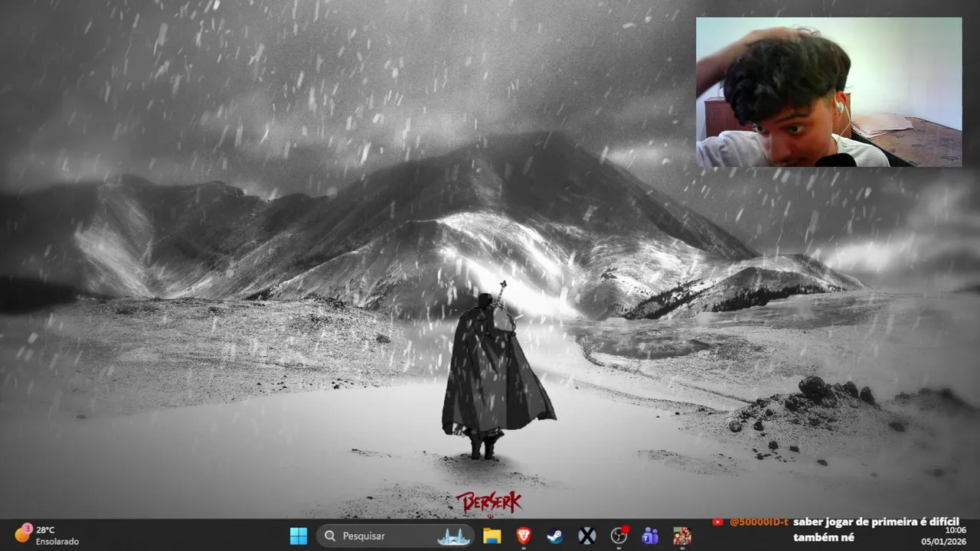Open the weather widget showing 28°C
980x551 pixels.
pyautogui.click(x=47, y=535)
